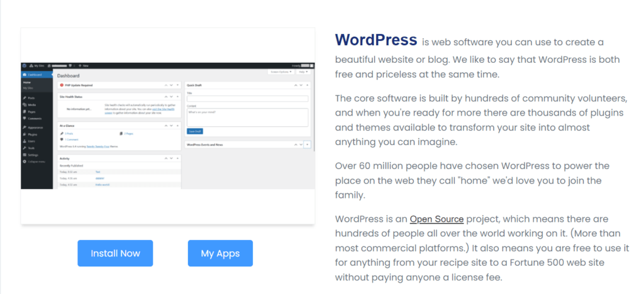Collapse the Quick Draft panel
The height and width of the screenshot is (294, 644).
[307, 85]
